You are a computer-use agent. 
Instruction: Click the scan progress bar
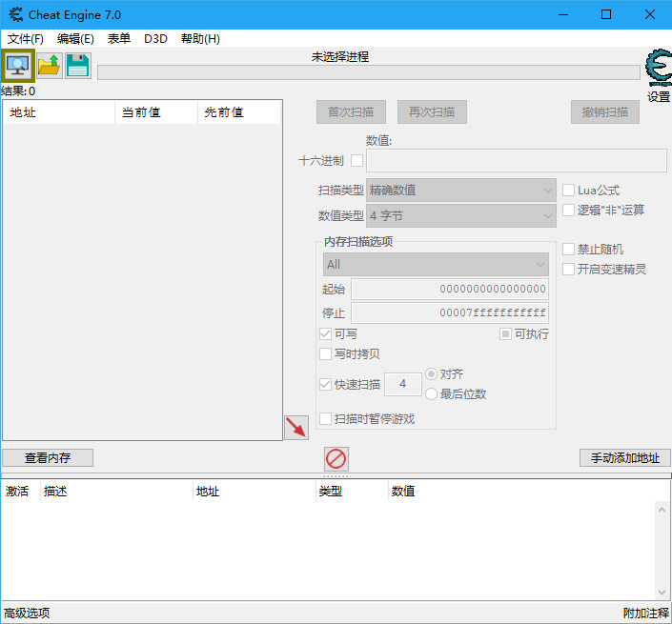click(369, 72)
